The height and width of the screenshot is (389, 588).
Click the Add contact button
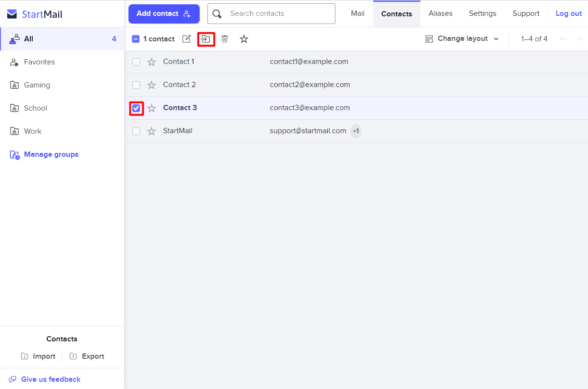(164, 13)
